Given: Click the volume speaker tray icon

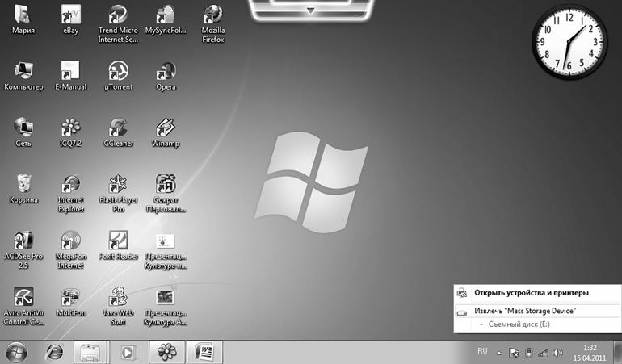Looking at the screenshot, I should pos(557,353).
